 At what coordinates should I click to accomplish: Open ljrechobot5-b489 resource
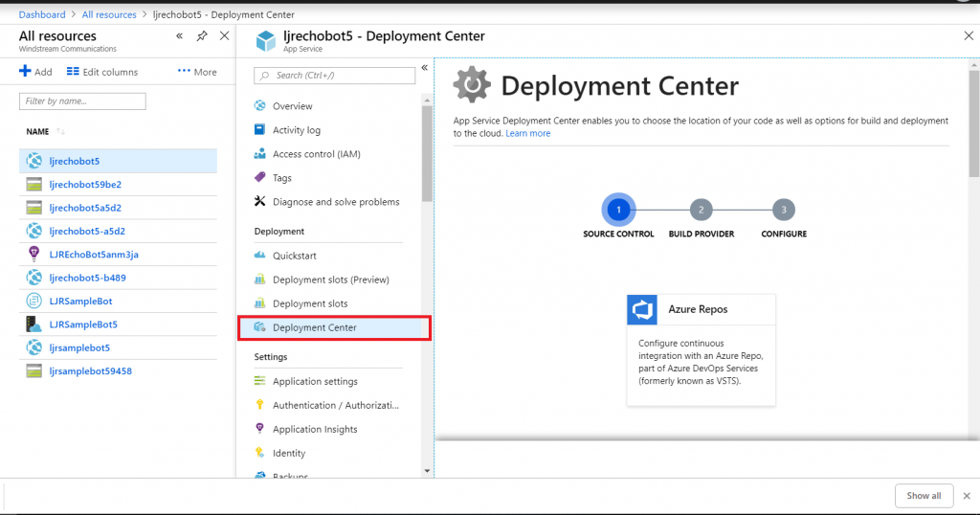pos(87,278)
